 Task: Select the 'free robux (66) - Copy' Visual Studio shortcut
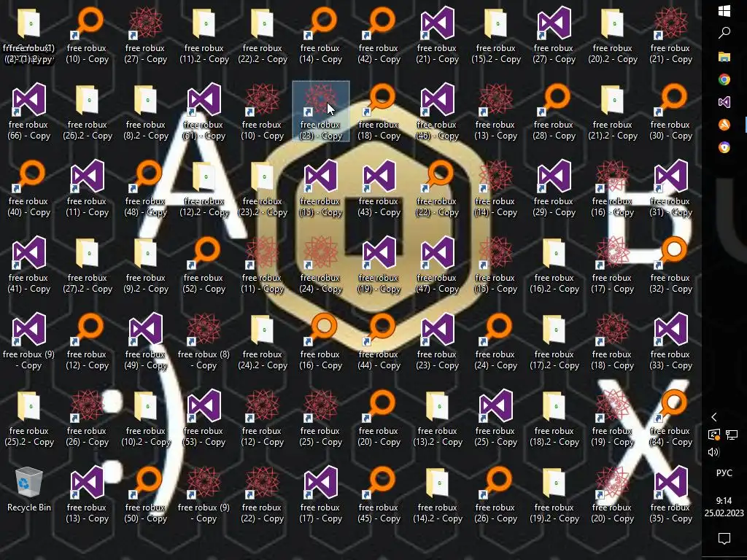coord(29,112)
